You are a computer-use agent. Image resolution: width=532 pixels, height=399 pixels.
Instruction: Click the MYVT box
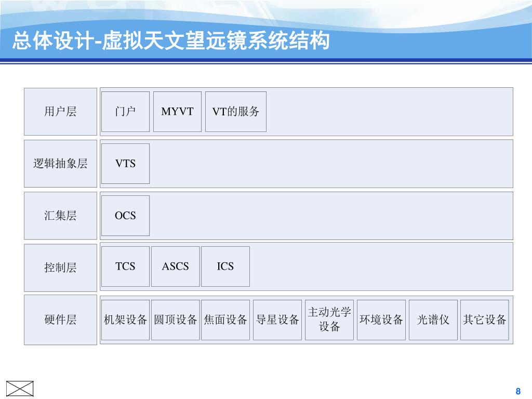click(178, 112)
